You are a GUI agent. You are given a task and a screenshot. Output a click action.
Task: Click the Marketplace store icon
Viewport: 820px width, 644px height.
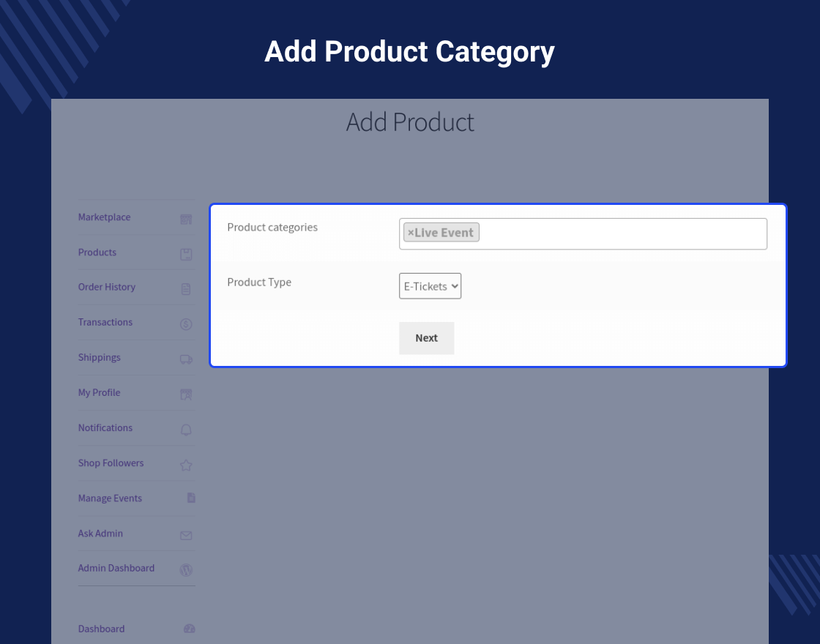click(x=185, y=219)
